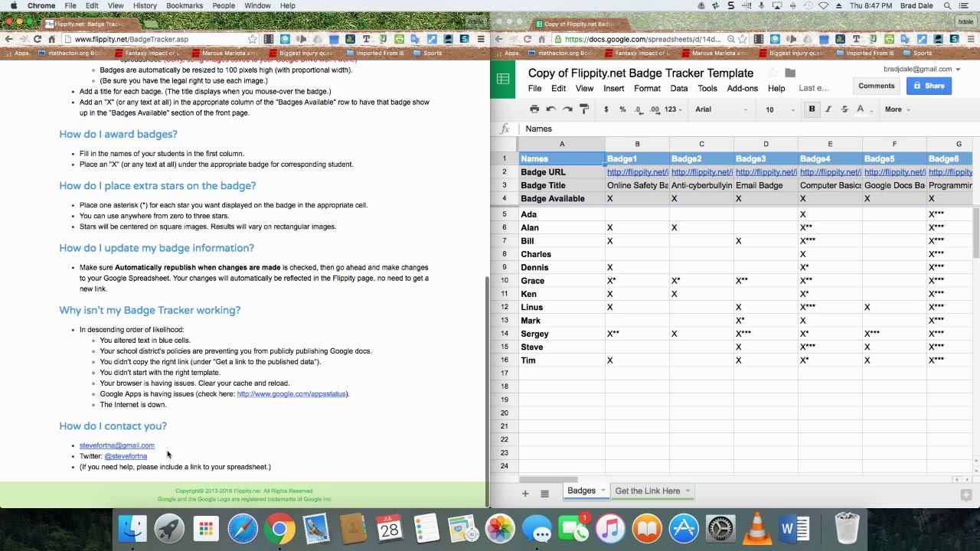Screen dimensions: 980x551
Task: Open the font size 10 dropdown
Action: pos(780,109)
